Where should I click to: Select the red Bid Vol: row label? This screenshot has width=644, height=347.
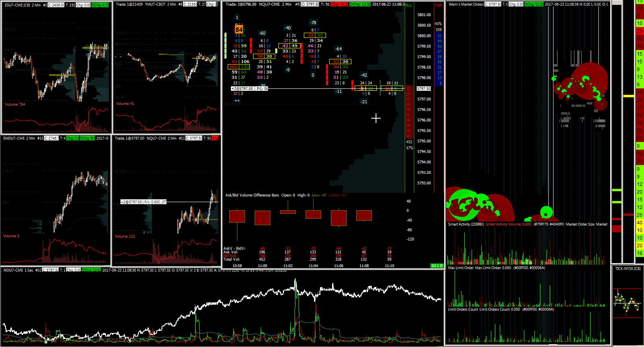tap(230, 256)
